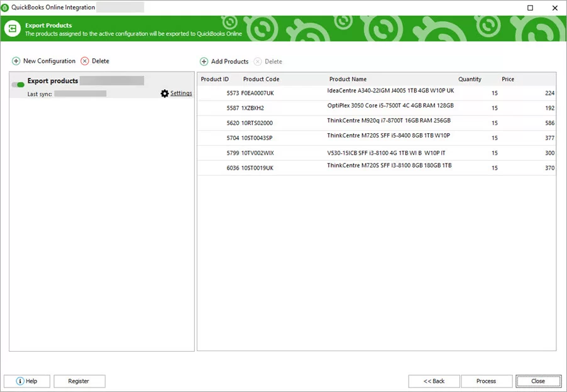Click the Help info icon

click(x=20, y=381)
